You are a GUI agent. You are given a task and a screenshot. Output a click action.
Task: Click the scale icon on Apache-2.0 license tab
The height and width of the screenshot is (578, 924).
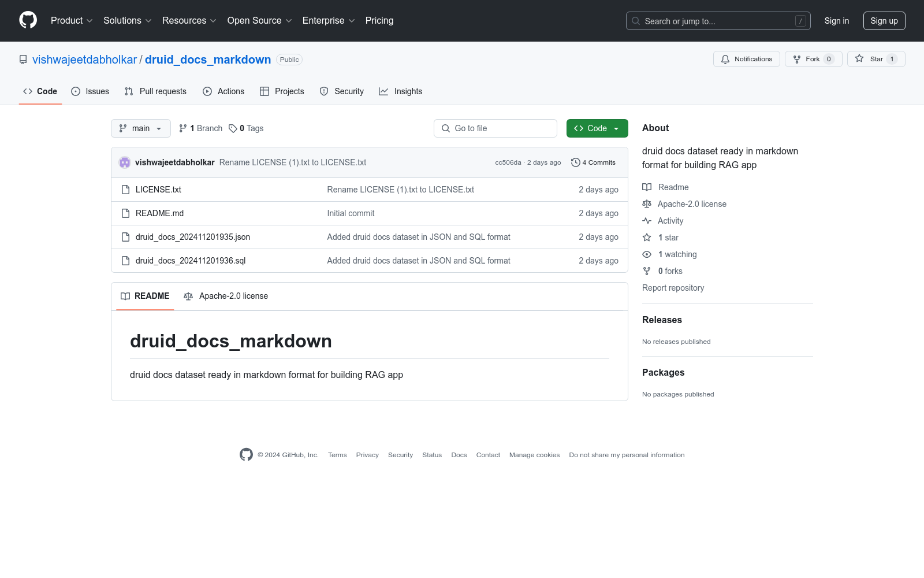tap(188, 296)
